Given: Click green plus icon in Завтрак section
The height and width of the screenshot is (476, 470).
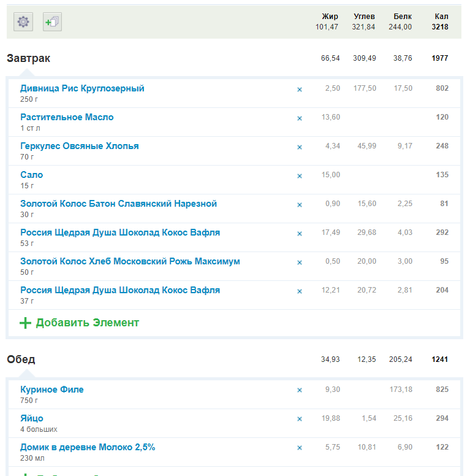Looking at the screenshot, I should pos(25,323).
